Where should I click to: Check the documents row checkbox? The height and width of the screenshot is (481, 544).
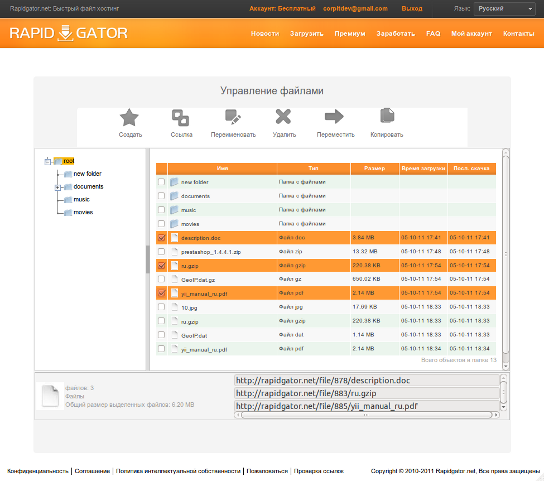click(x=161, y=196)
